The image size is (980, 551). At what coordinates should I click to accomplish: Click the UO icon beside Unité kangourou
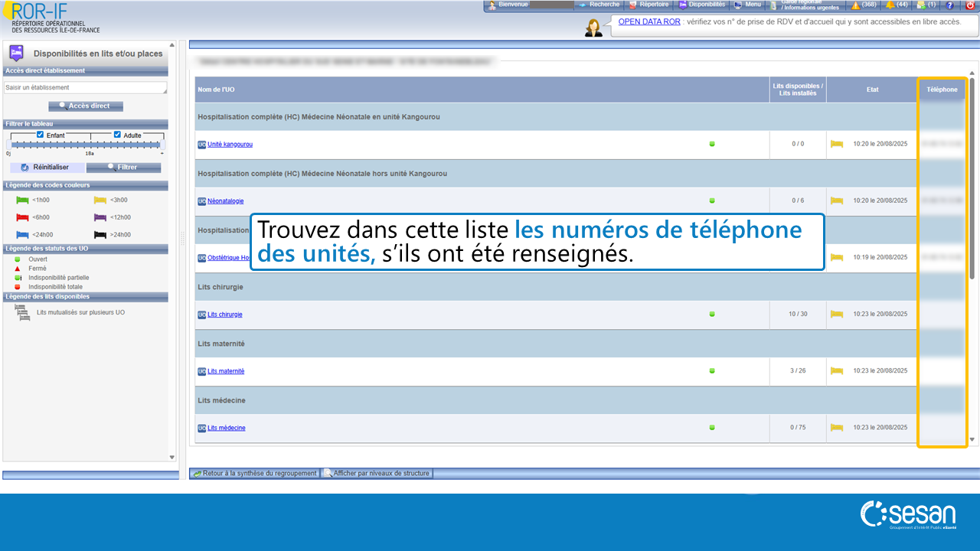pos(201,144)
